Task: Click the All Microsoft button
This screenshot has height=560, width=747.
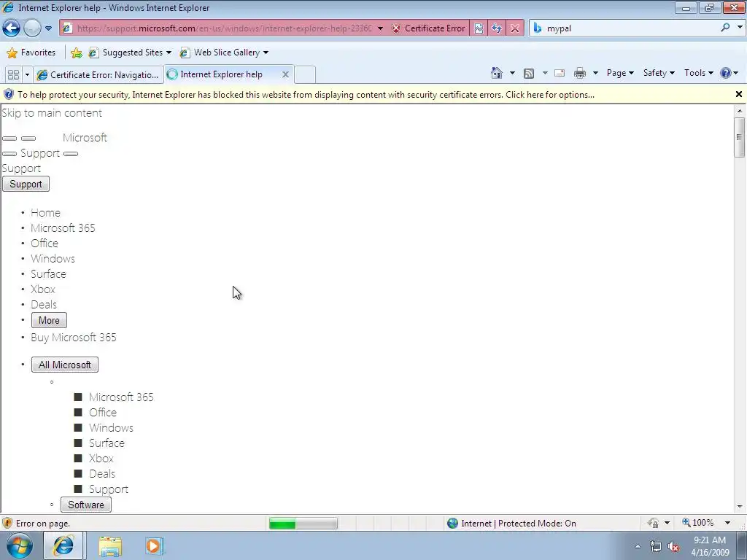Action: click(65, 365)
